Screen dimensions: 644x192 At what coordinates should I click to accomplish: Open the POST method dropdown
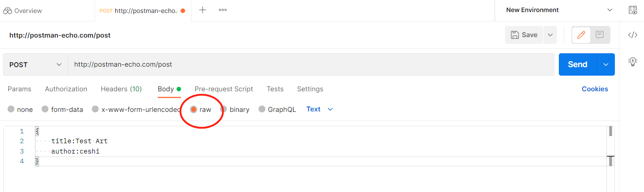click(35, 64)
